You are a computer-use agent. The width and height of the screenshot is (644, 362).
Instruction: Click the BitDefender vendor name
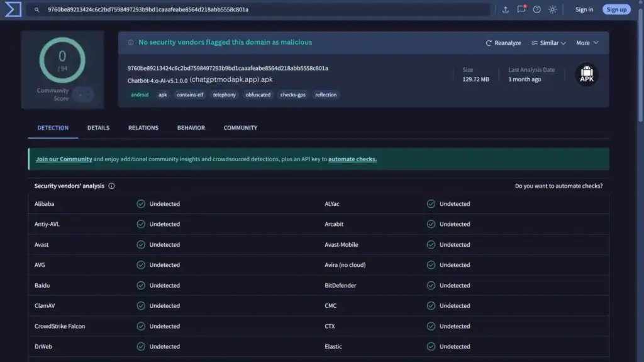[340, 285]
